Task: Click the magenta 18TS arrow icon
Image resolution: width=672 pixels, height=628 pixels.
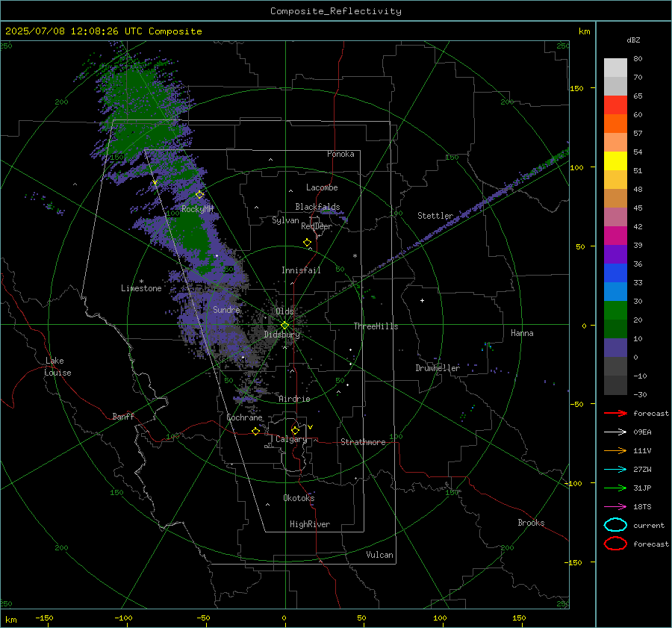Action: click(615, 507)
